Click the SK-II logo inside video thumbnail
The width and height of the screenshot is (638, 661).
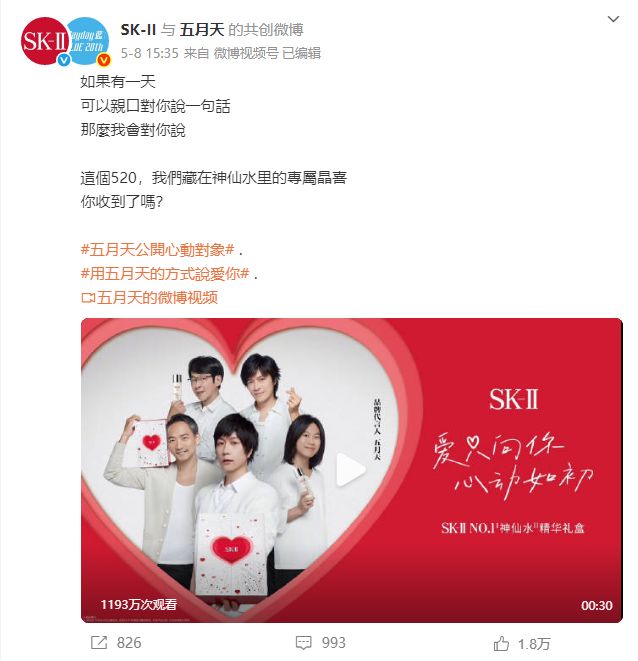pos(514,399)
